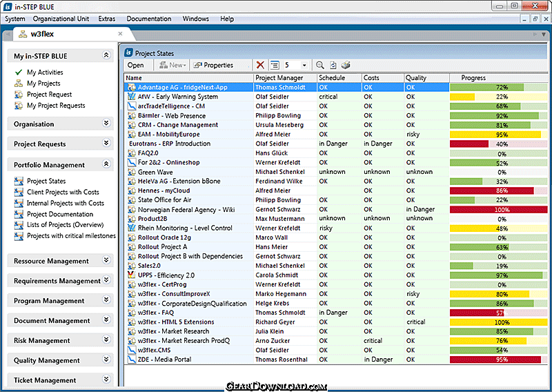Click the My Project Requests icon

[19, 106]
